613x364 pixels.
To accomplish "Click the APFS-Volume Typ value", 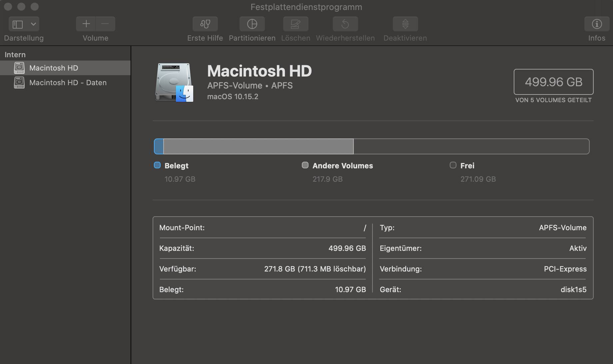I will 563,228.
